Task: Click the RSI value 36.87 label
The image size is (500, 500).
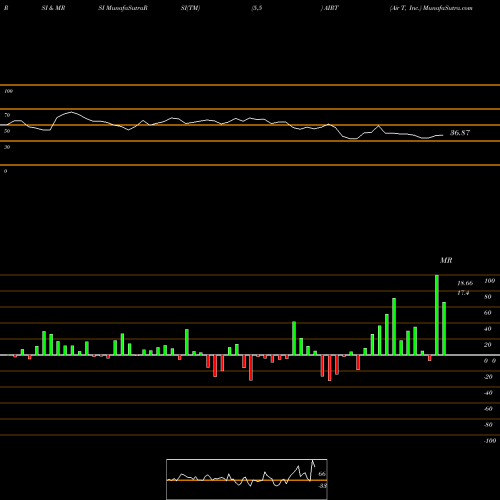Action: tap(460, 133)
